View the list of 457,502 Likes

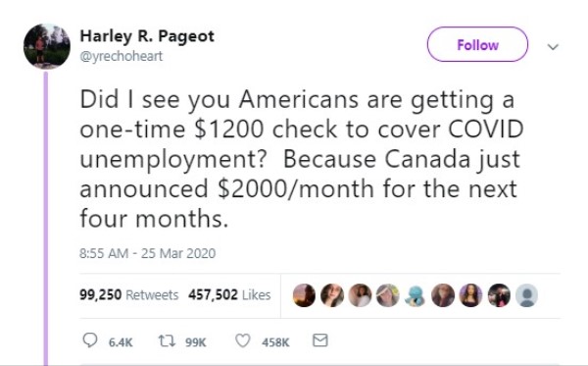point(229,294)
